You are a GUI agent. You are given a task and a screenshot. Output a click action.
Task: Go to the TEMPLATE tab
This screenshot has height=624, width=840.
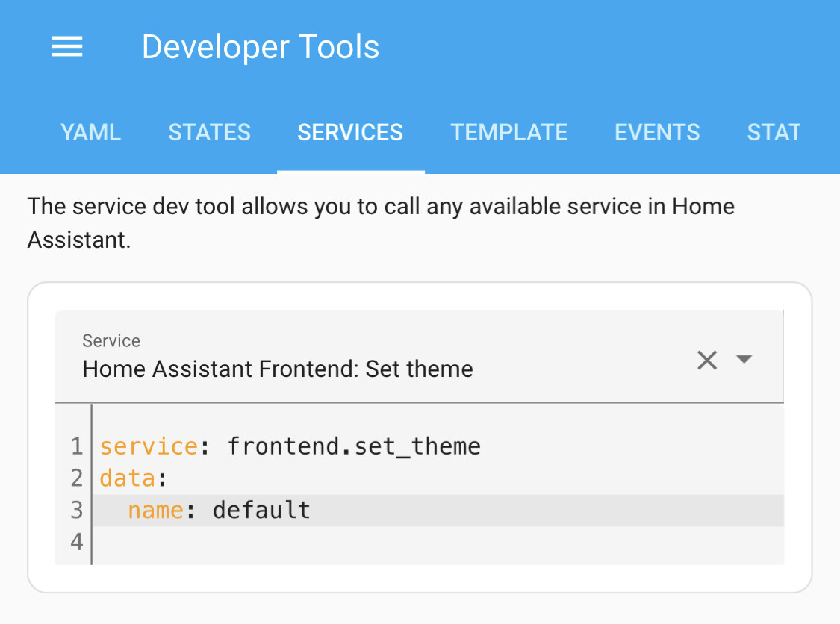(x=509, y=132)
